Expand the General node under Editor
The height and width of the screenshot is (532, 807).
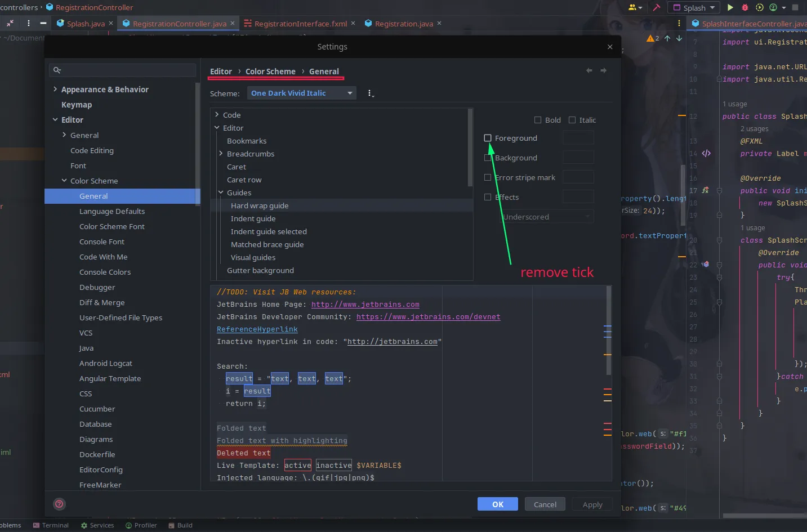[64, 135]
